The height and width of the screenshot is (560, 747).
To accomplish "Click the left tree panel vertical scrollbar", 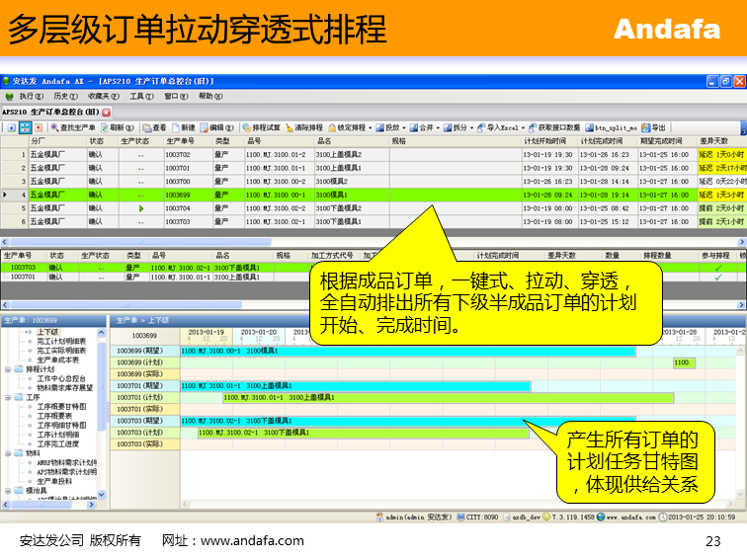I will tap(102, 395).
